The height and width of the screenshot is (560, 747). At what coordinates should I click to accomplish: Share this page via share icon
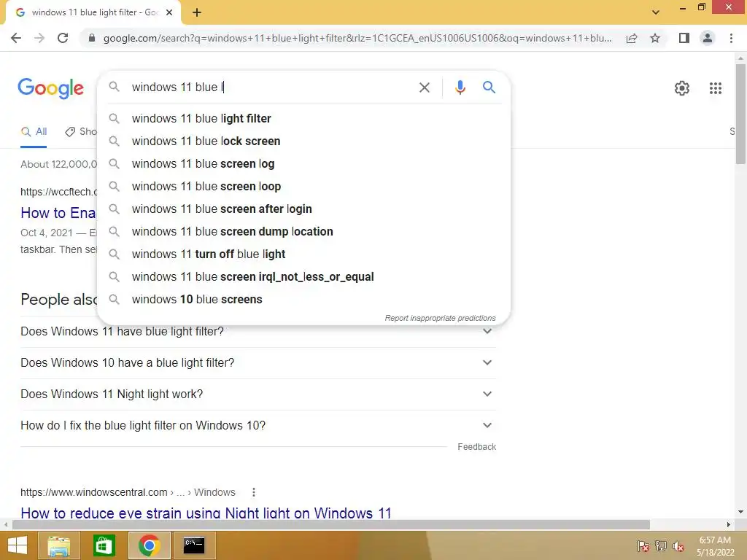pyautogui.click(x=632, y=38)
